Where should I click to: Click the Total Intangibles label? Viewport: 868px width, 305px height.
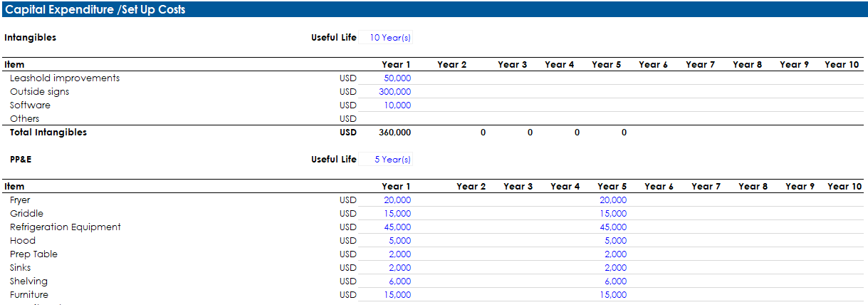click(x=48, y=133)
